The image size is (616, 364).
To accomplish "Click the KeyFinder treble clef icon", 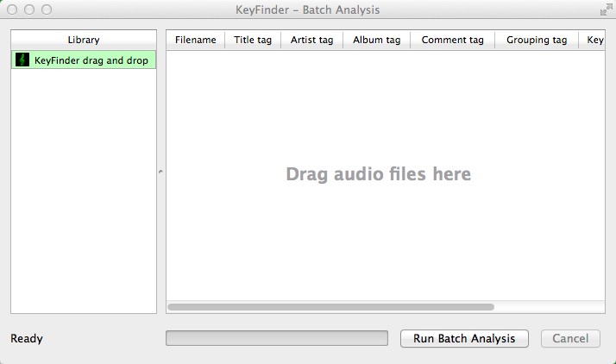I will [x=22, y=60].
